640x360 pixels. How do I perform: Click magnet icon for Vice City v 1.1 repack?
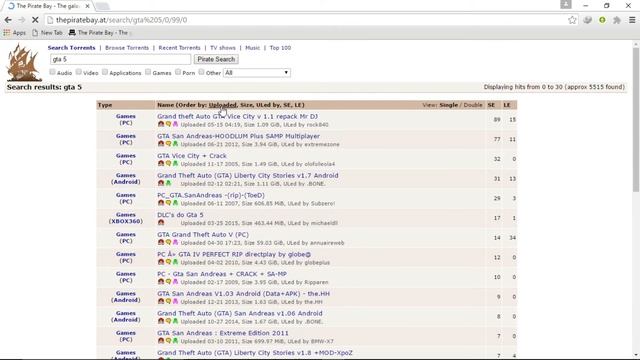click(x=161, y=124)
